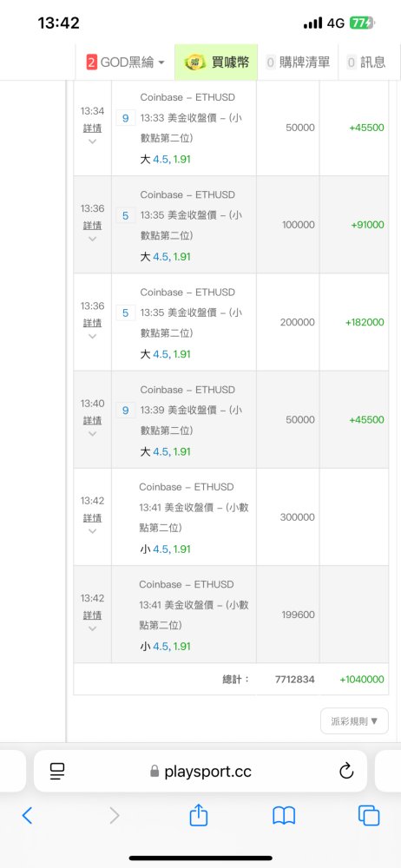Expand 派彩規則 payout rules dropdown
Image resolution: width=401 pixels, height=868 pixels.
pos(354,720)
